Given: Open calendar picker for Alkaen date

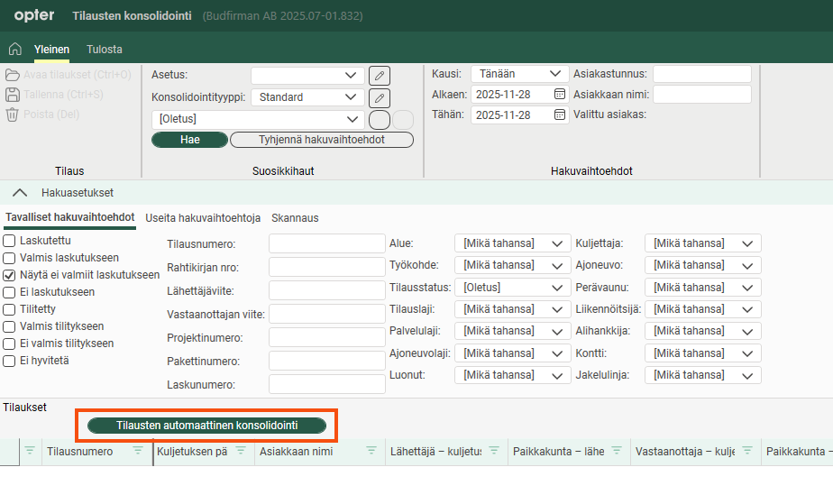Looking at the screenshot, I should [559, 94].
